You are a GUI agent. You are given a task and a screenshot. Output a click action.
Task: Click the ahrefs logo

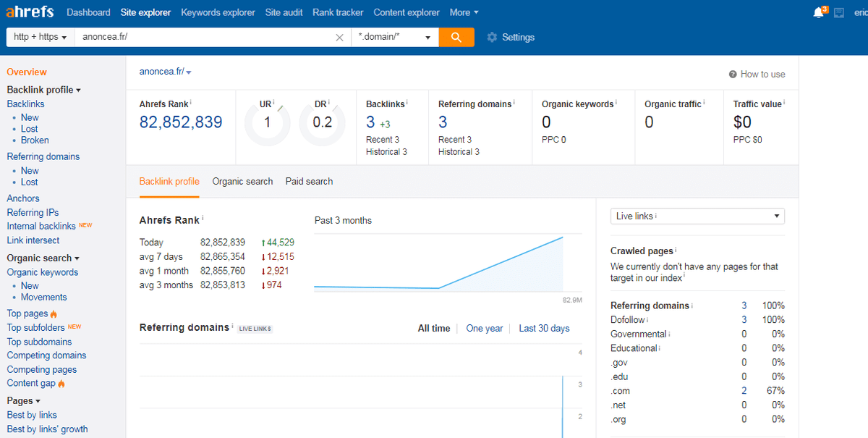pyautogui.click(x=30, y=12)
